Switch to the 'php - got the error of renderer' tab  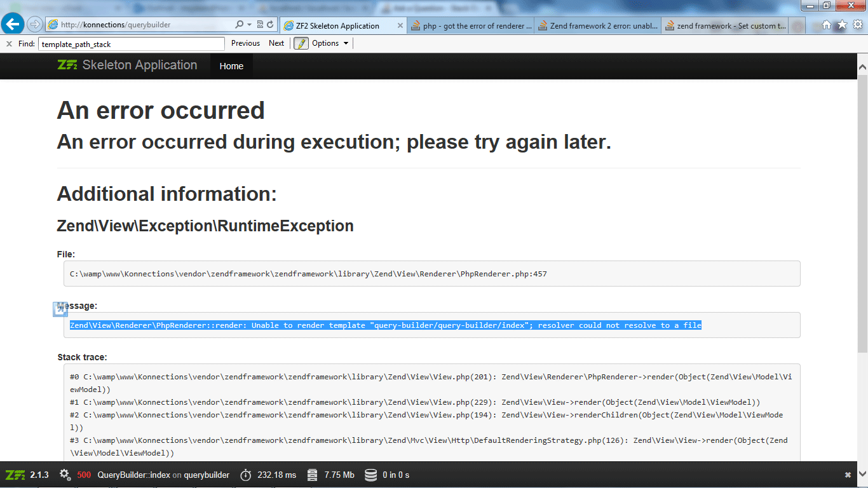click(x=471, y=26)
